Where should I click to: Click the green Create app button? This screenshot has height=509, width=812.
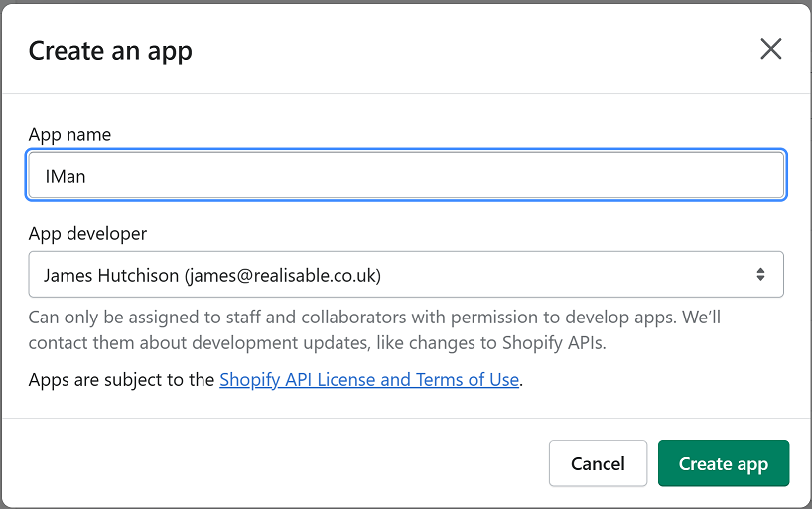click(x=723, y=463)
